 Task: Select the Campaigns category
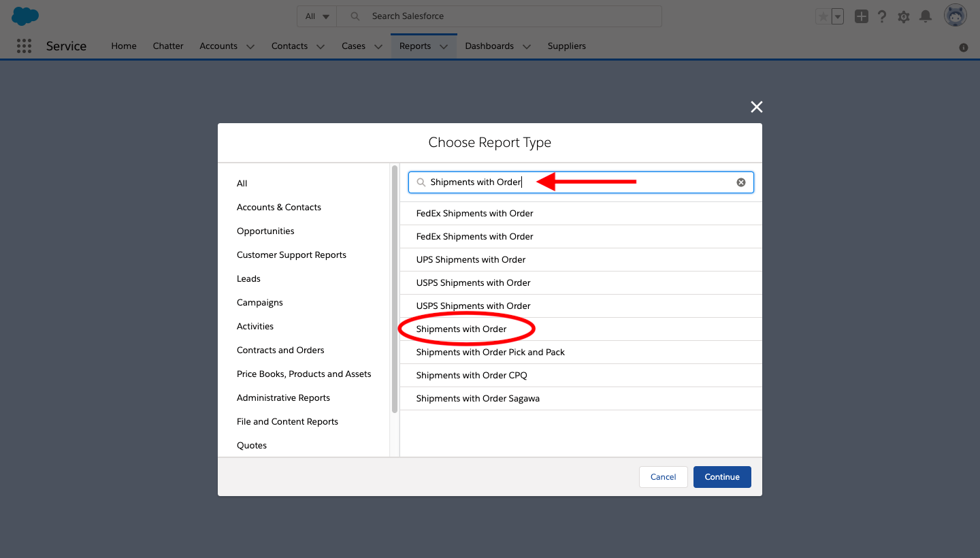pos(260,303)
